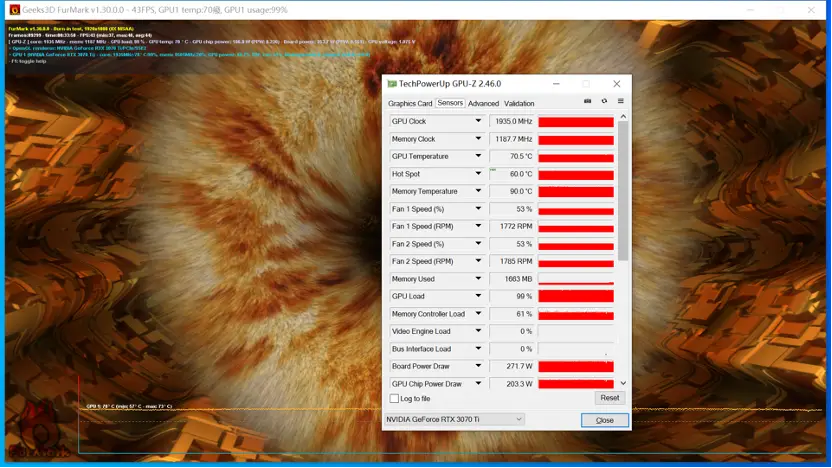This screenshot has height=468, width=832.
Task: Open the GPU-Z hamburger menu icon
Action: (620, 101)
